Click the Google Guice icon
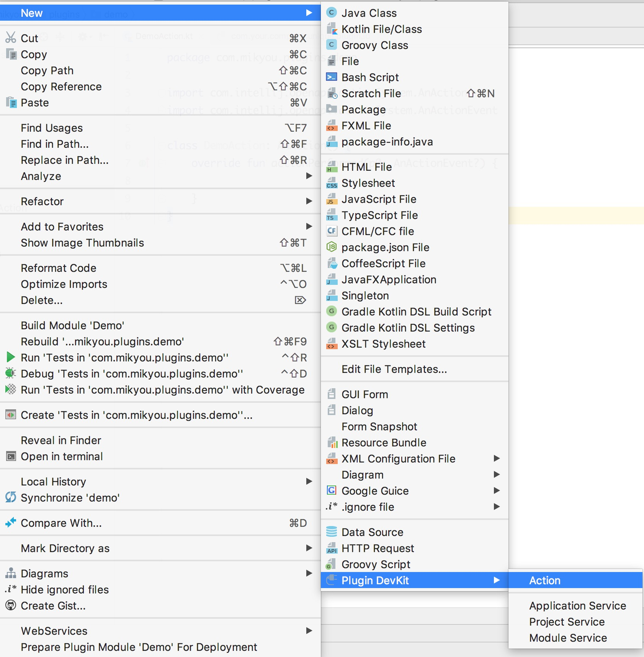644x657 pixels. tap(332, 491)
